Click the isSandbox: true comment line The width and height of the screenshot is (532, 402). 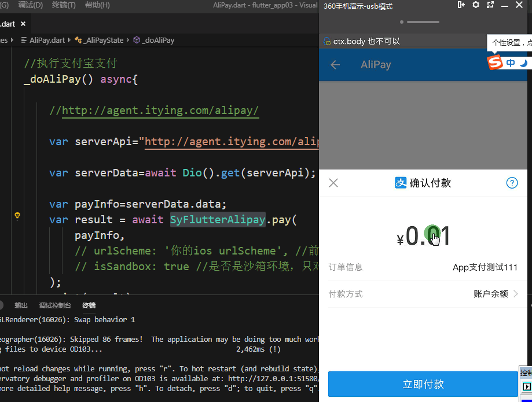pyautogui.click(x=197, y=267)
